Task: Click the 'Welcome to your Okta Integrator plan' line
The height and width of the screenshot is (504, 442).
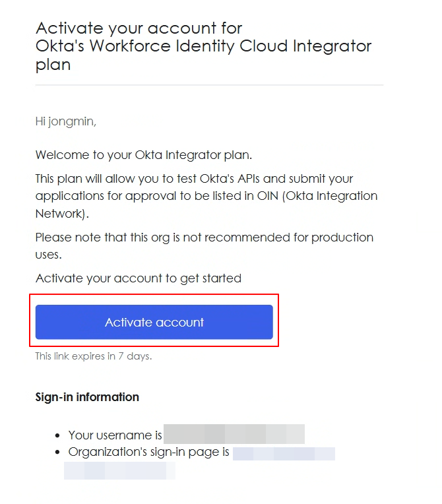Action: (x=144, y=155)
